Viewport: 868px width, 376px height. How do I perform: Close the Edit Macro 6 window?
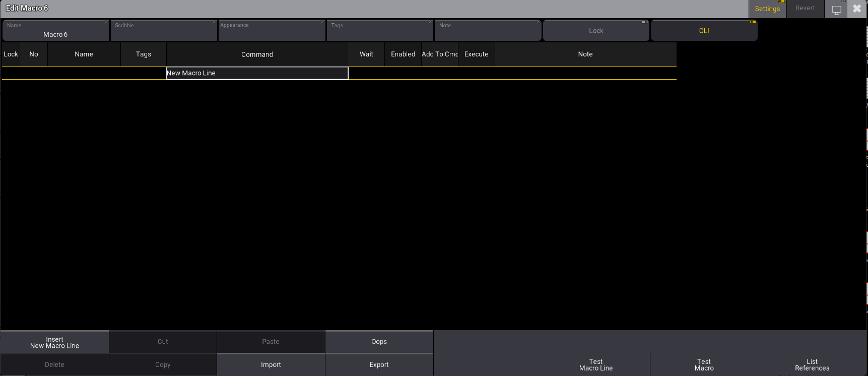[x=857, y=9]
